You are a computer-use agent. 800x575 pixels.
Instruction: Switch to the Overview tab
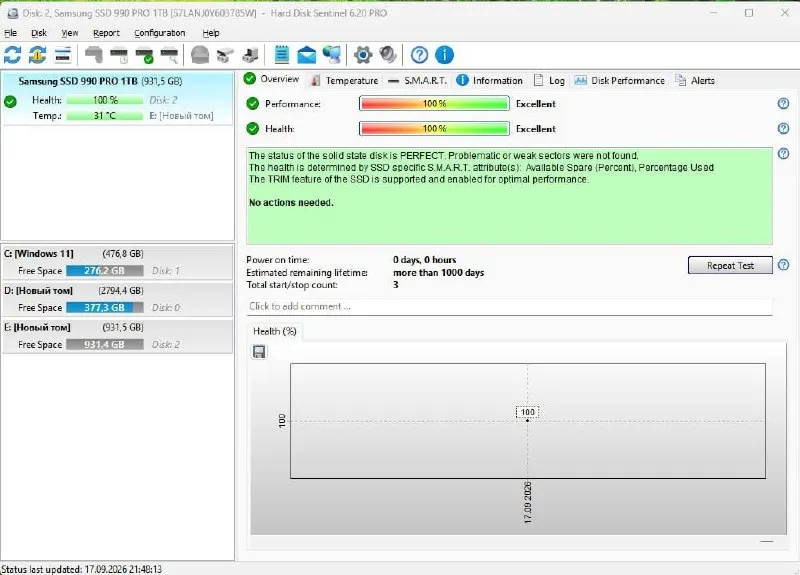(x=272, y=79)
